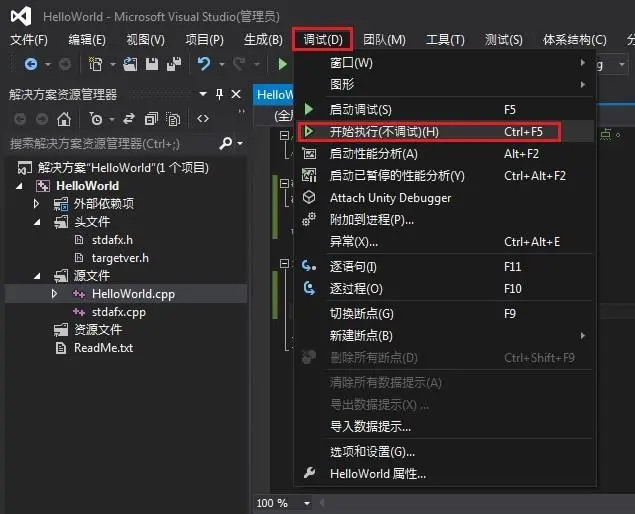Expand the HelloWorld.cpp node

(54, 294)
